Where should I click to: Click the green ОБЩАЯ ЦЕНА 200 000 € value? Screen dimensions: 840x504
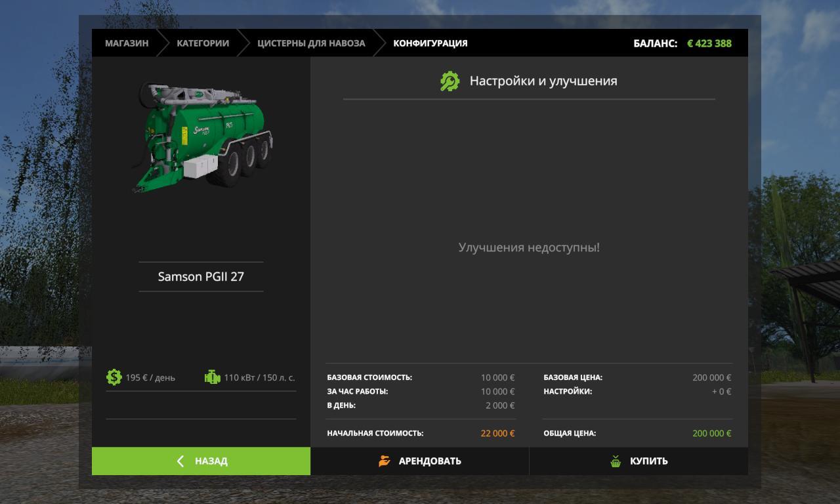[x=711, y=433]
